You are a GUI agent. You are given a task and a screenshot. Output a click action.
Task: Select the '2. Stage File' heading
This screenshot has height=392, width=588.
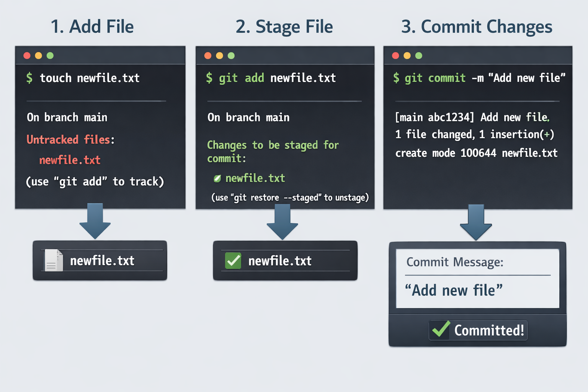284,27
